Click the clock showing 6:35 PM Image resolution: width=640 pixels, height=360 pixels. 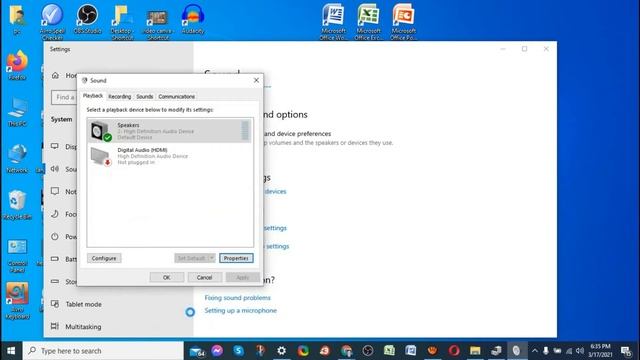tap(600, 347)
